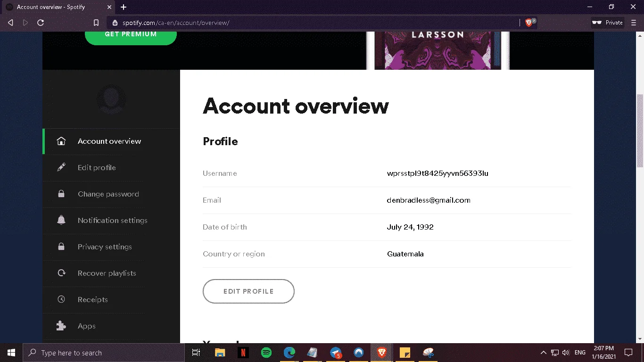Click the Change password lock icon
This screenshot has width=644, height=362.
[61, 194]
